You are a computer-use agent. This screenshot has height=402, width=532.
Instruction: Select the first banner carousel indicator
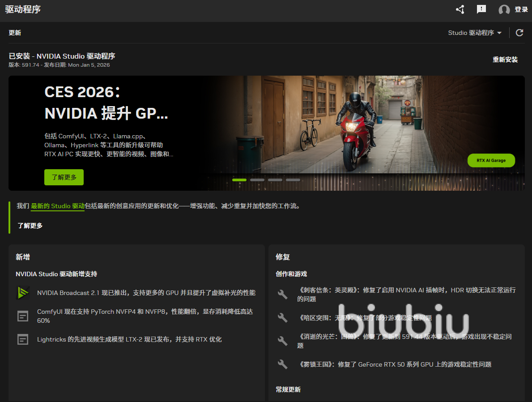point(239,180)
